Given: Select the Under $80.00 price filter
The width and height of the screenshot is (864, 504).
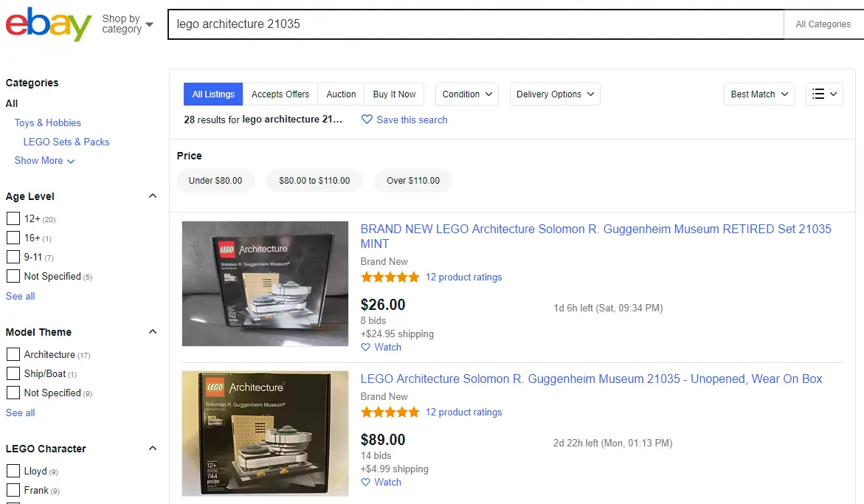Looking at the screenshot, I should (x=215, y=180).
